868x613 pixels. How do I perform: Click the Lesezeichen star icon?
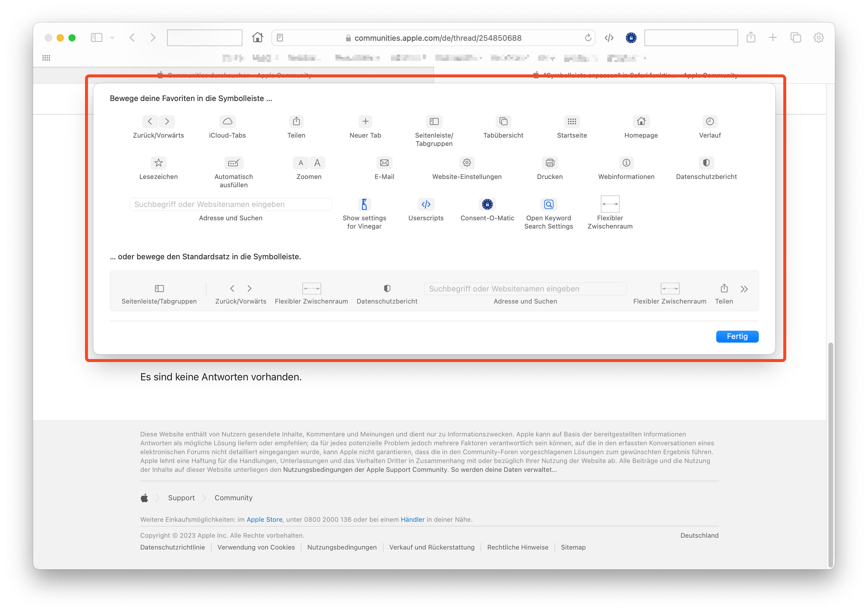pyautogui.click(x=159, y=163)
